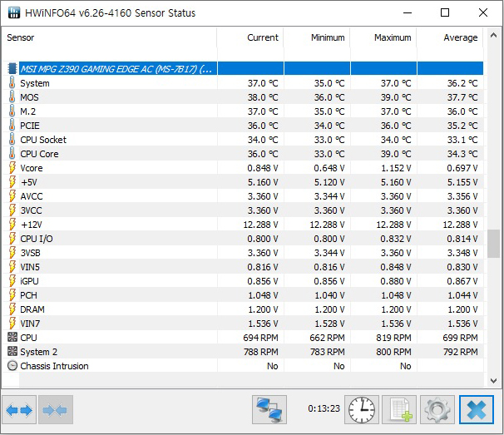Close the window via title bar X
This screenshot has height=435, width=504.
(483, 12)
